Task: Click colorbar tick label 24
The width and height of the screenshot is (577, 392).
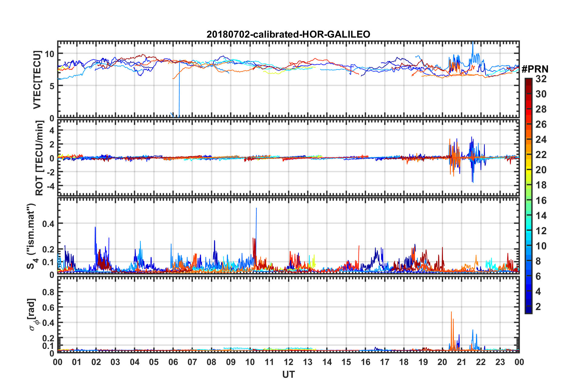Action: [x=541, y=140]
